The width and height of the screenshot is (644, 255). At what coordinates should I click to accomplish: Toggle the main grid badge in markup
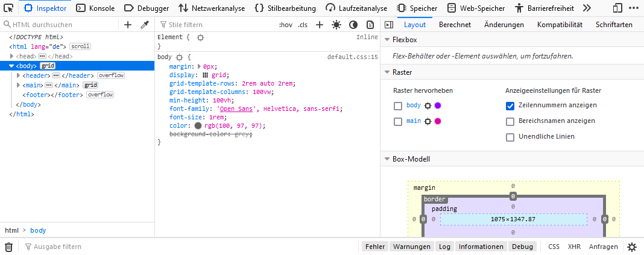click(x=90, y=85)
